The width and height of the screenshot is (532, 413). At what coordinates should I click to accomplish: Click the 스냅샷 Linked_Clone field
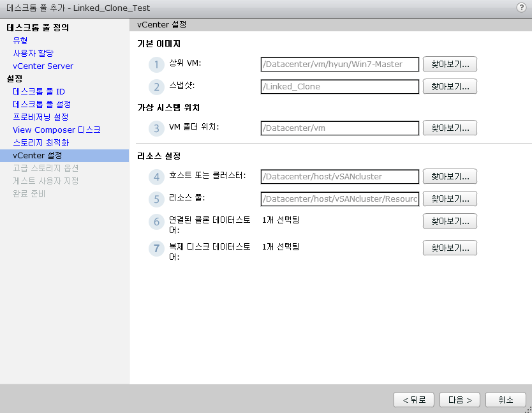click(x=339, y=87)
